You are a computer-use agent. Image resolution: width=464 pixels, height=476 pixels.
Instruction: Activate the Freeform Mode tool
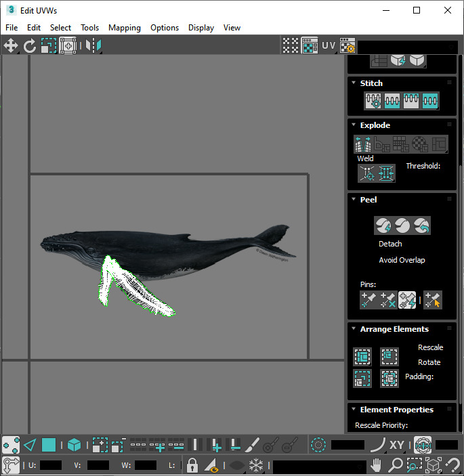click(68, 46)
